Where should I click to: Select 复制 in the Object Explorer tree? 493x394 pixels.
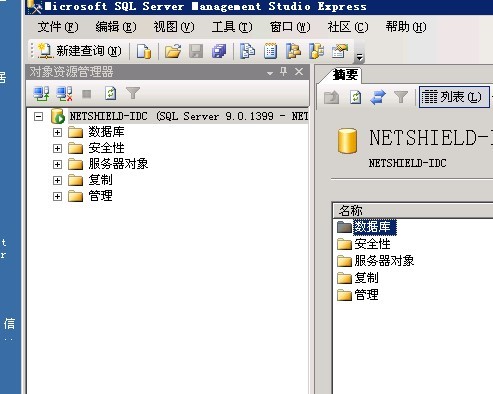[100, 180]
